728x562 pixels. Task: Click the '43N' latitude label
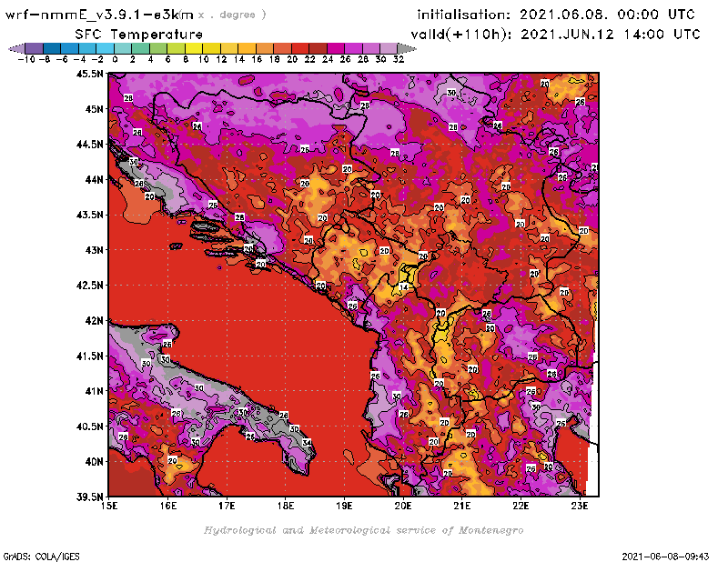point(94,250)
